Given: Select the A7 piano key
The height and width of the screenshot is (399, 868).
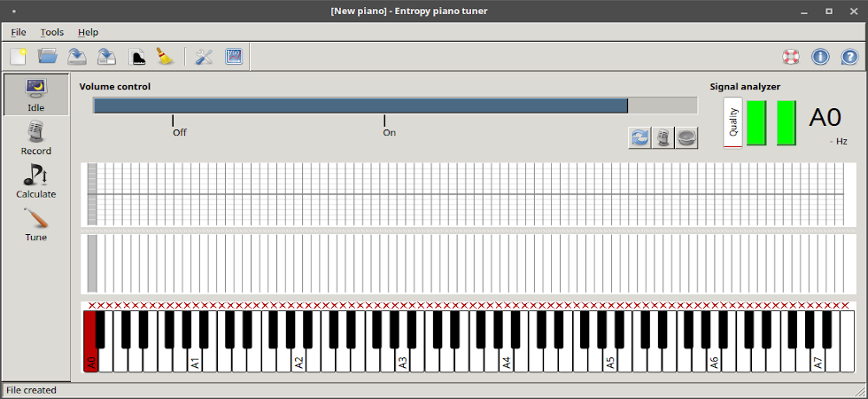Looking at the screenshot, I should pyautogui.click(x=817, y=360).
